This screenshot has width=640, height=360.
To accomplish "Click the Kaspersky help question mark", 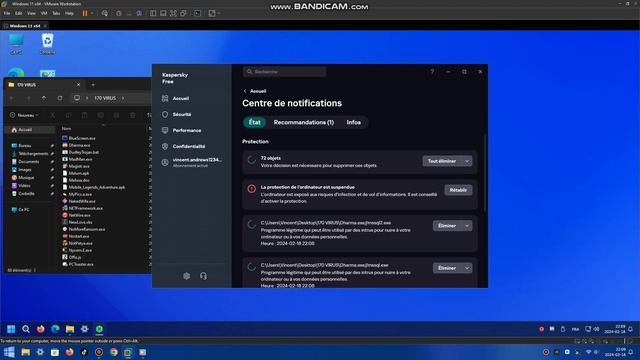I will click(432, 71).
